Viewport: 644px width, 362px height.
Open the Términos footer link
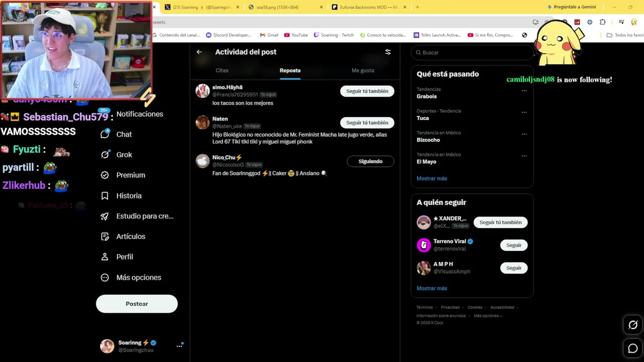click(425, 307)
